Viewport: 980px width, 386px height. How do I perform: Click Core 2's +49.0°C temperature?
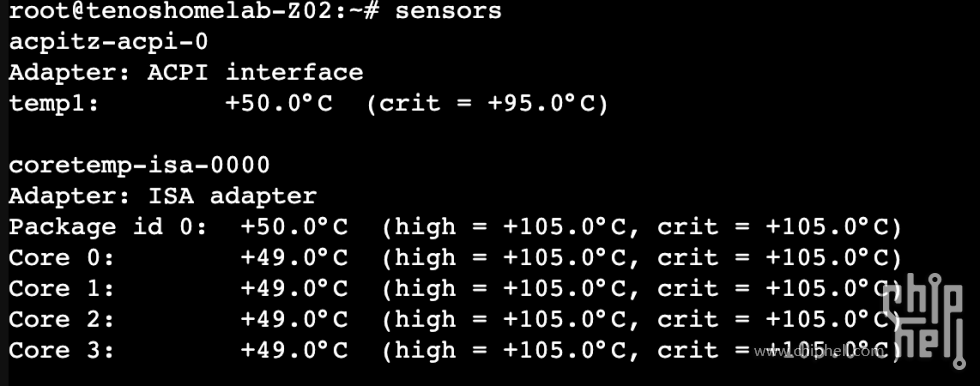294,319
